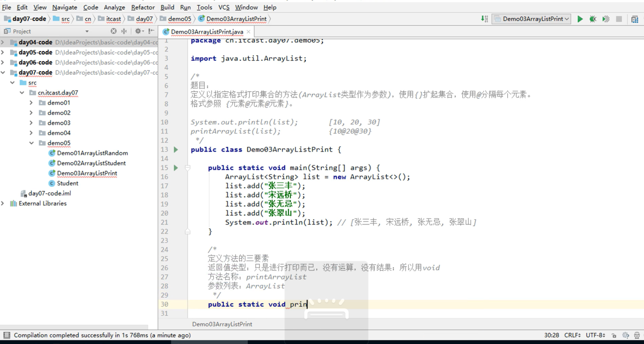Open the Demo03ArrayListPrint run configuration dropdown
Image resolution: width=644 pixels, height=344 pixels.
click(x=532, y=19)
